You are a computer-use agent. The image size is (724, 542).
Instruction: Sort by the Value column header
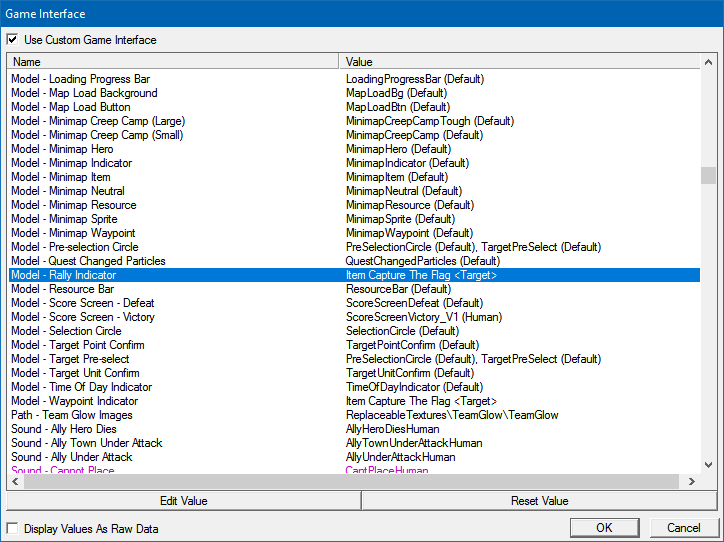click(519, 62)
